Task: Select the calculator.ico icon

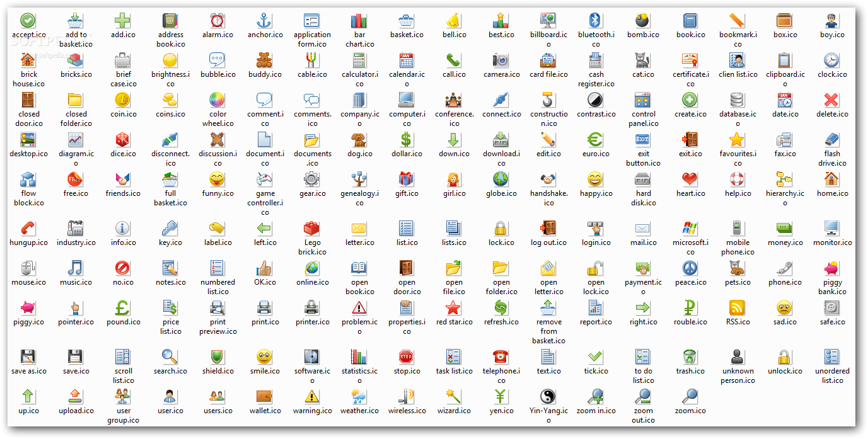Action: pos(359,61)
